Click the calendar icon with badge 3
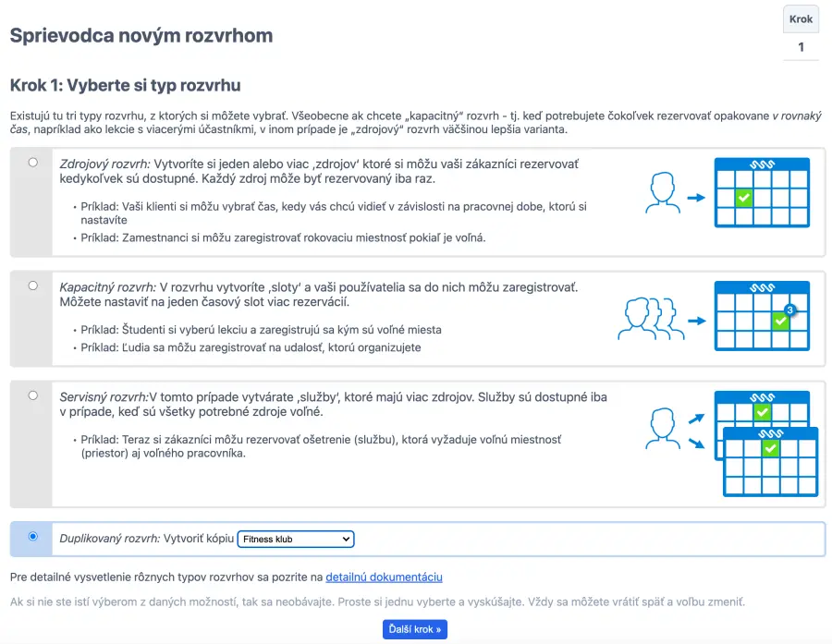The width and height of the screenshot is (832, 644). point(761,316)
